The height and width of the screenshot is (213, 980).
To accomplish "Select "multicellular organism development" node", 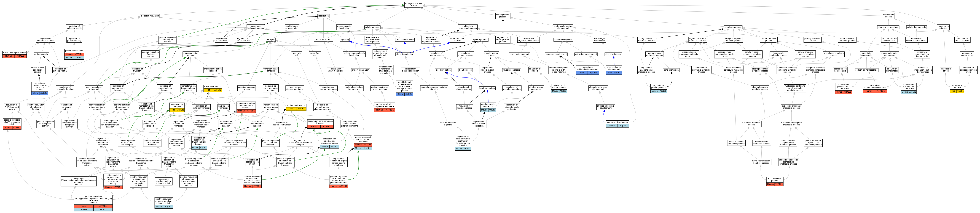I will point(528,40).
